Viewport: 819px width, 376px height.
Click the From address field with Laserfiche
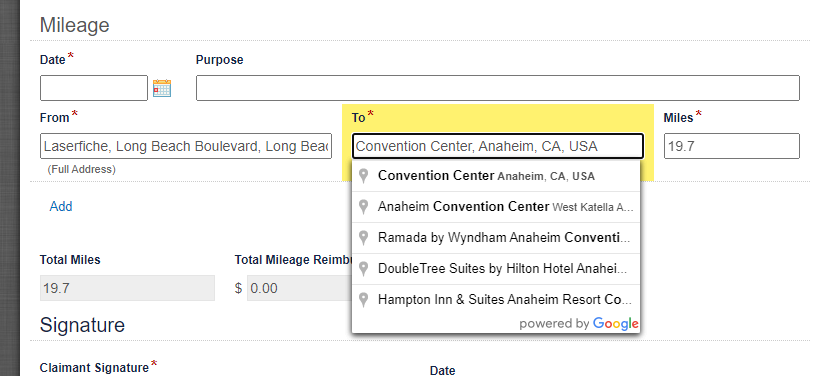(186, 146)
